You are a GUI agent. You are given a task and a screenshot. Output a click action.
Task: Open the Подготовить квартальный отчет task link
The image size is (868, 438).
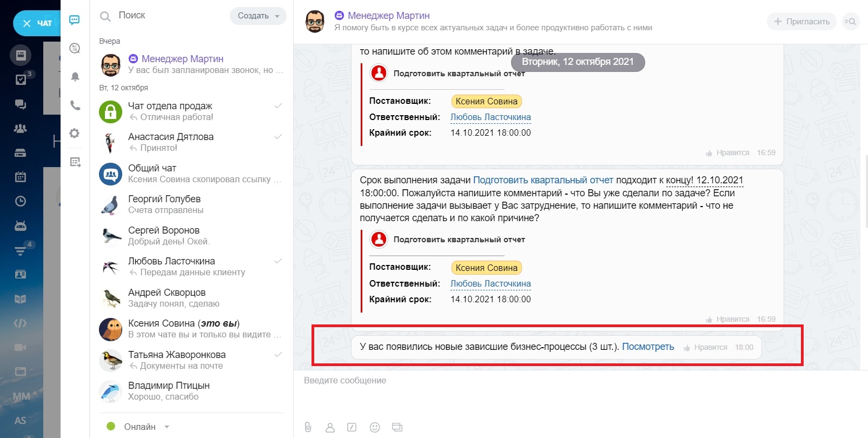pyautogui.click(x=543, y=180)
